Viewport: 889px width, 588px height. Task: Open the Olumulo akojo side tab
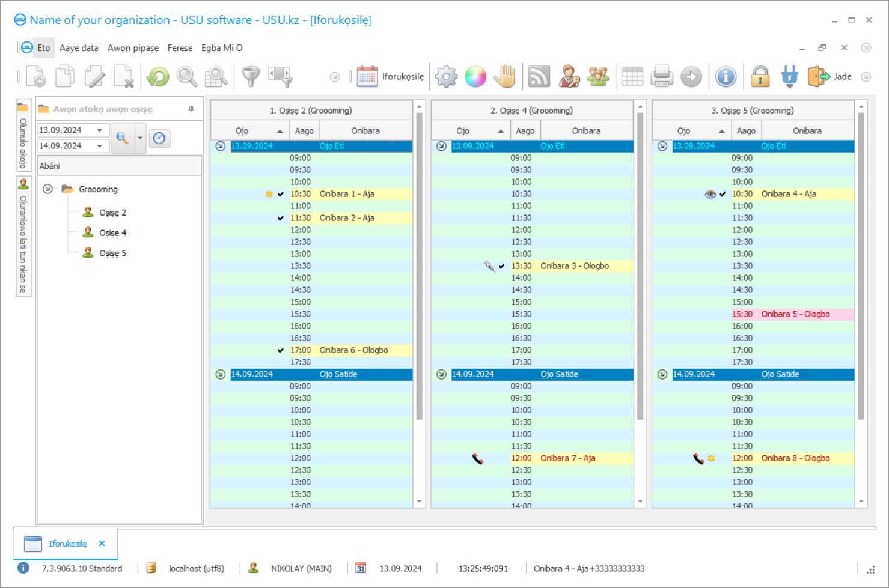[x=23, y=136]
